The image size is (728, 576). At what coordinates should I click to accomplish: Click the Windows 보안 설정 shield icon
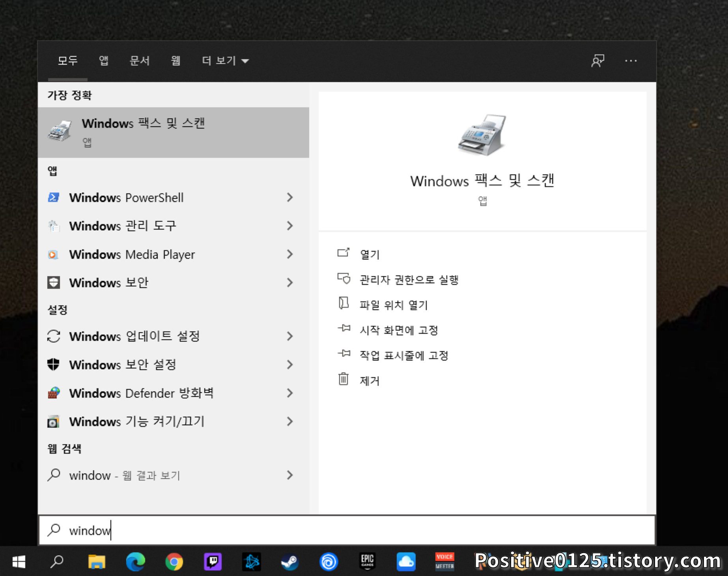(54, 365)
